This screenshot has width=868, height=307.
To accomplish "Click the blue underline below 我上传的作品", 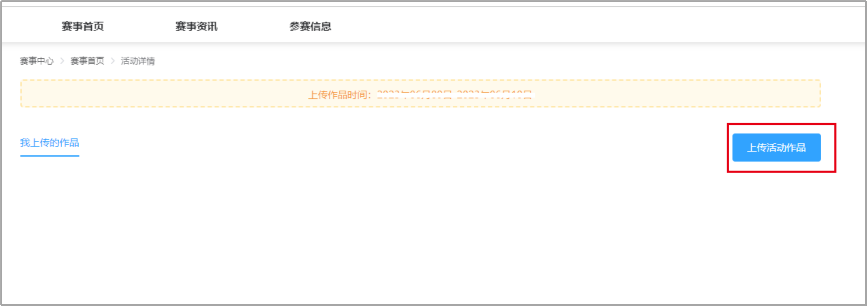I will point(50,156).
